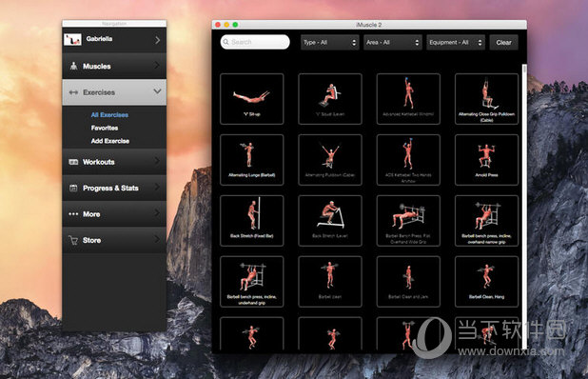This screenshot has height=379, width=588.
Task: Click the More three-dots icon
Action: tap(73, 214)
